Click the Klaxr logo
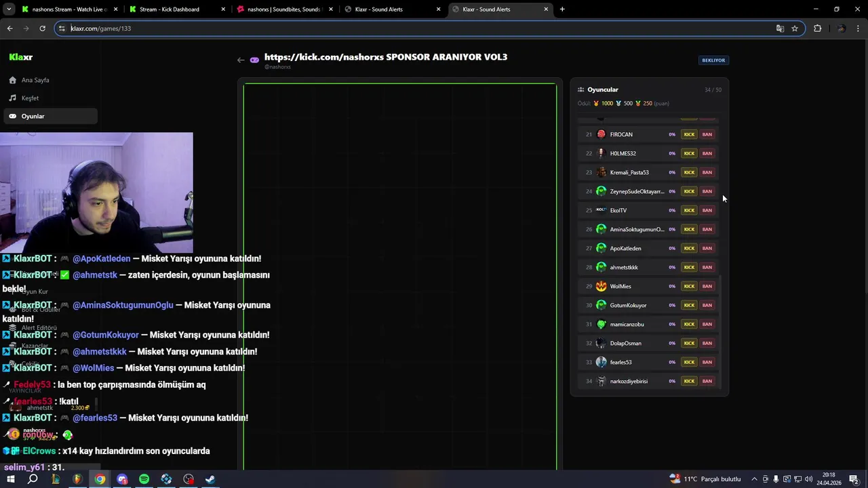Viewport: 868px width, 488px height. [20, 58]
